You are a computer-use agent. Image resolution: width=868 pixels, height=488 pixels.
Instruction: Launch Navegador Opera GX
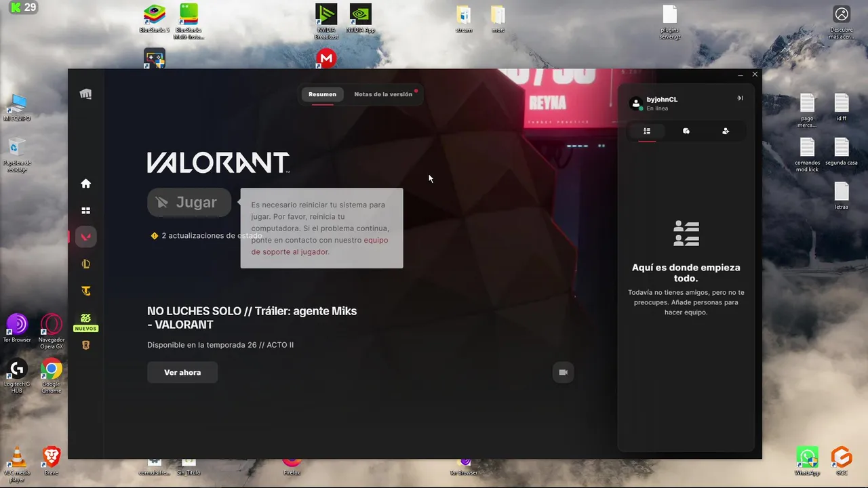tap(52, 331)
